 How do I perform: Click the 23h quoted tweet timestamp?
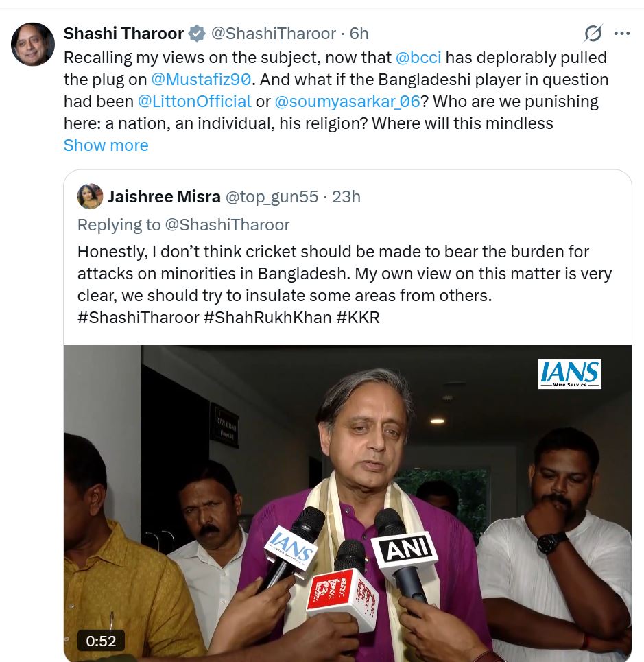(x=346, y=197)
